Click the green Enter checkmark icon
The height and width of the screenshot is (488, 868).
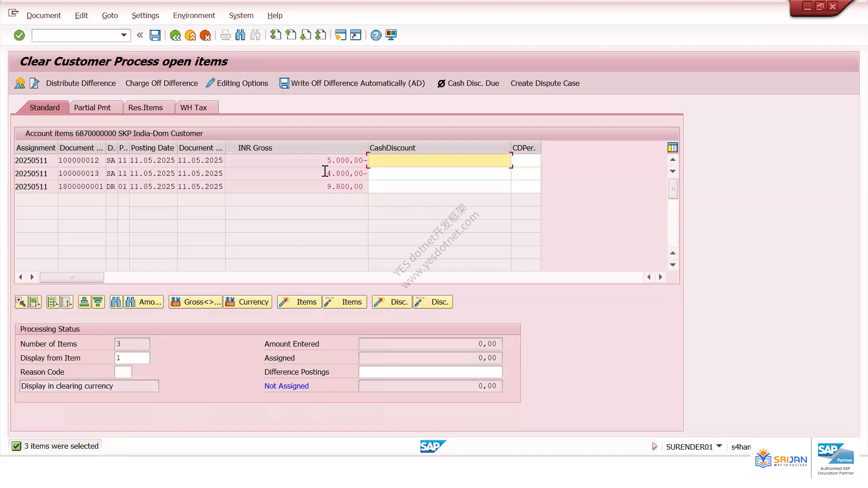tap(19, 35)
